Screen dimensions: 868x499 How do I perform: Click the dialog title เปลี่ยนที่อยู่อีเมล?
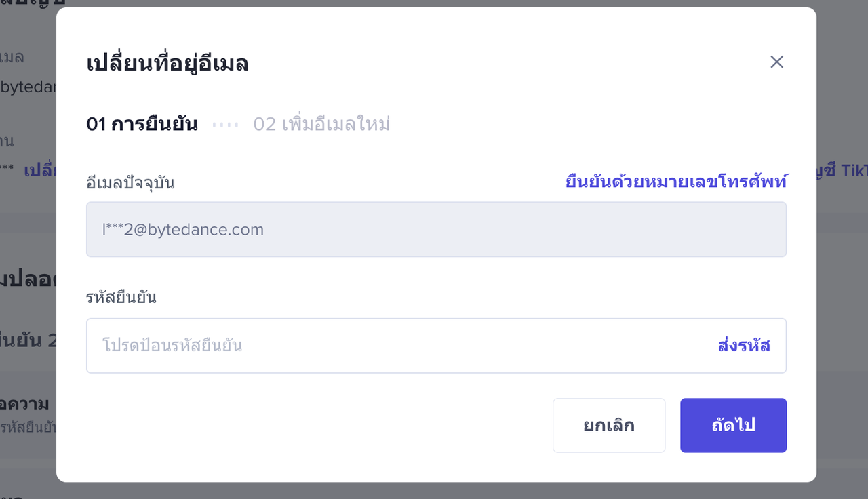tap(167, 64)
